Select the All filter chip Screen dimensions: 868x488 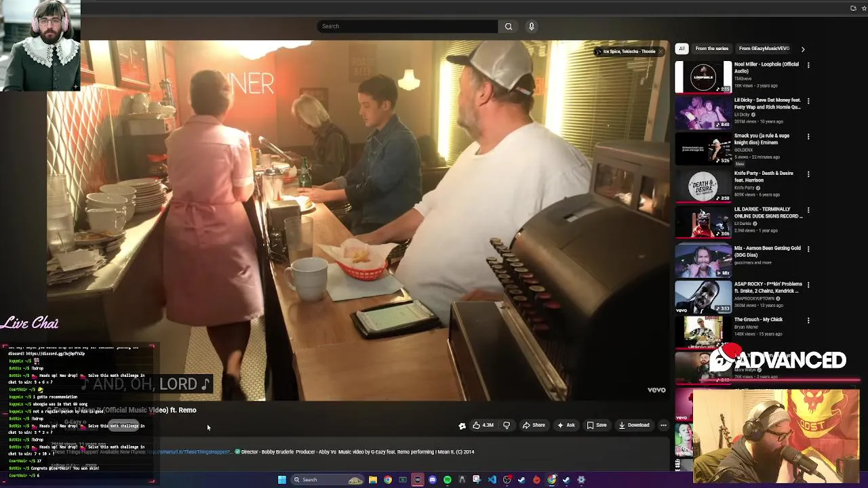(682, 49)
